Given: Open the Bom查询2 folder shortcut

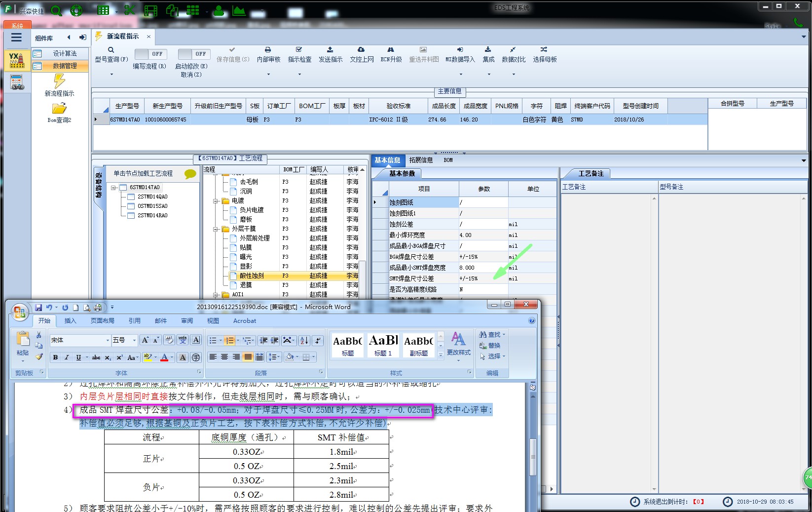Looking at the screenshot, I should 60,112.
